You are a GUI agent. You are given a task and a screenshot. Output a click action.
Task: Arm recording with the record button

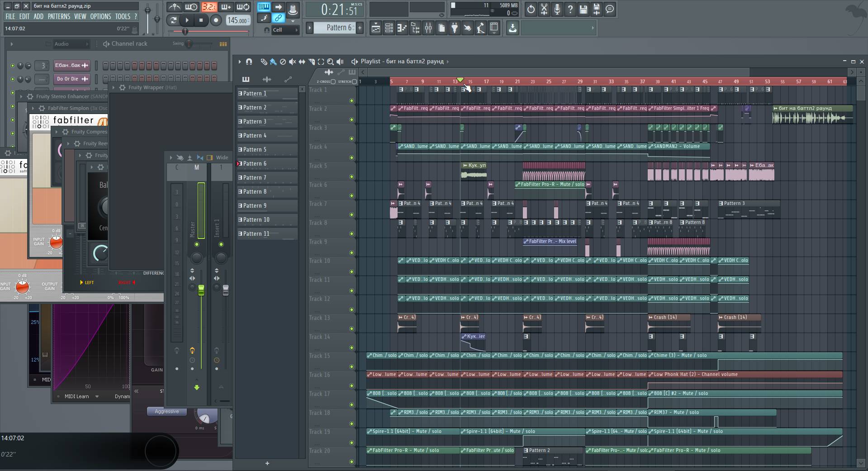coord(216,20)
